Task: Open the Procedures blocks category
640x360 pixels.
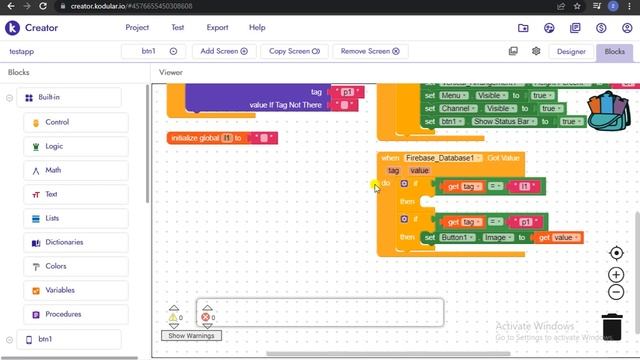Action: click(x=76, y=315)
